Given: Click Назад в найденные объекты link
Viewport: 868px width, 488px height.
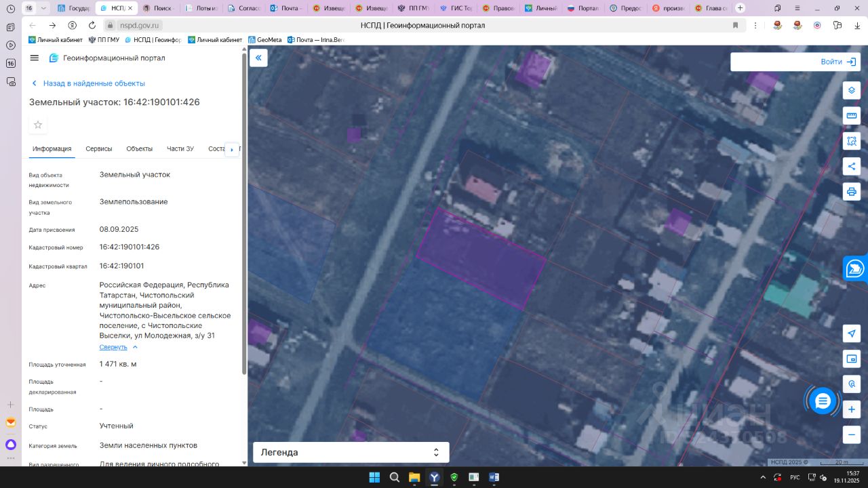Looking at the screenshot, I should [94, 83].
